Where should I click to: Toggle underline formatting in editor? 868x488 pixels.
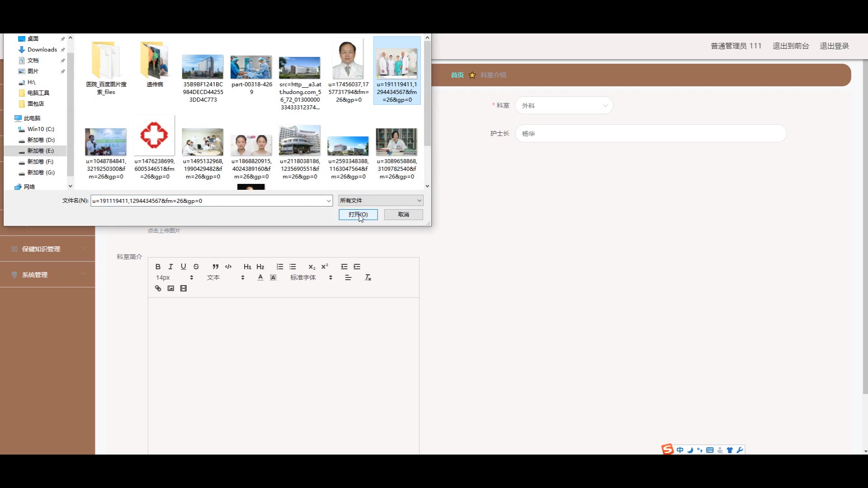183,267
